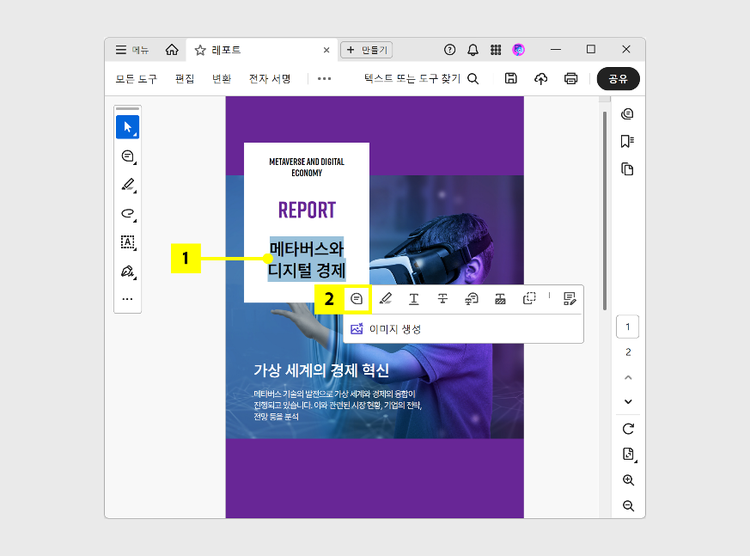Select the arrow selection tool in left toolbar

[127, 126]
